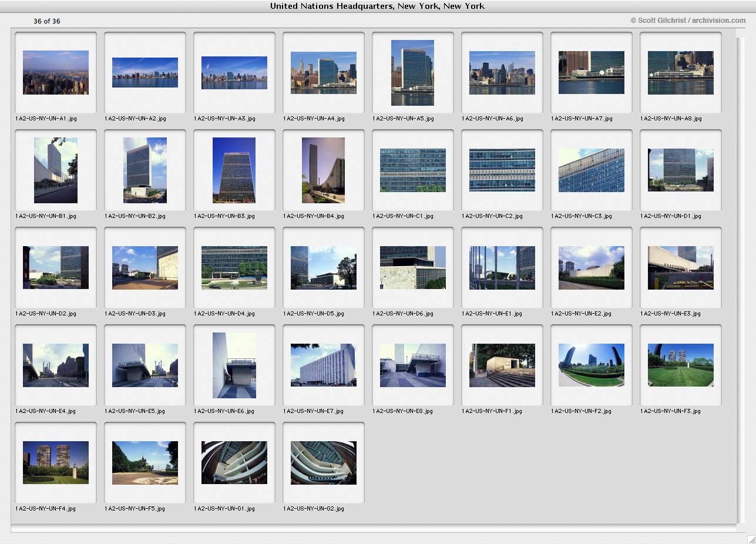Click the United Nations Headquarters window title
This screenshot has width=756, height=544.
pos(378,6)
